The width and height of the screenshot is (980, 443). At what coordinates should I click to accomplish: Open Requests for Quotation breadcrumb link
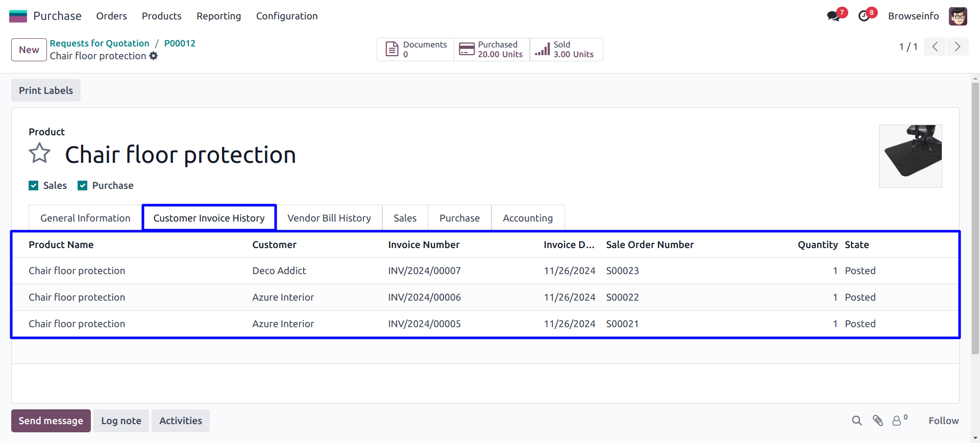pyautogui.click(x=100, y=43)
